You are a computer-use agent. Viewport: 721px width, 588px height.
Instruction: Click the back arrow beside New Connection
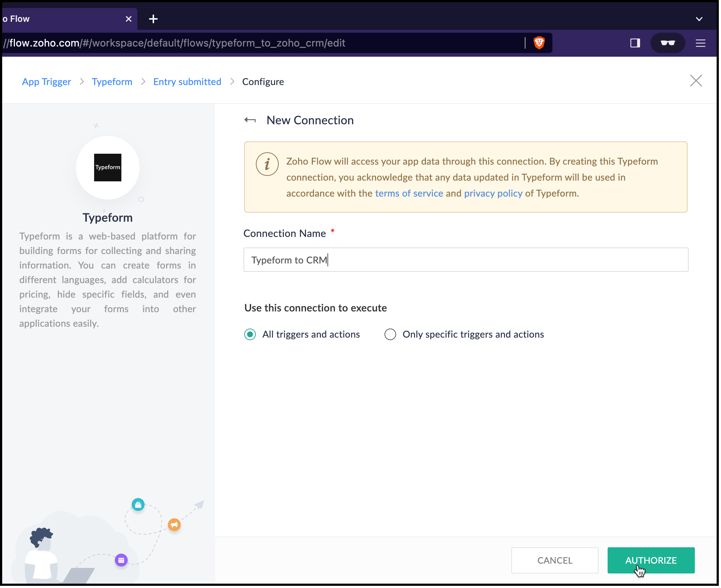250,120
